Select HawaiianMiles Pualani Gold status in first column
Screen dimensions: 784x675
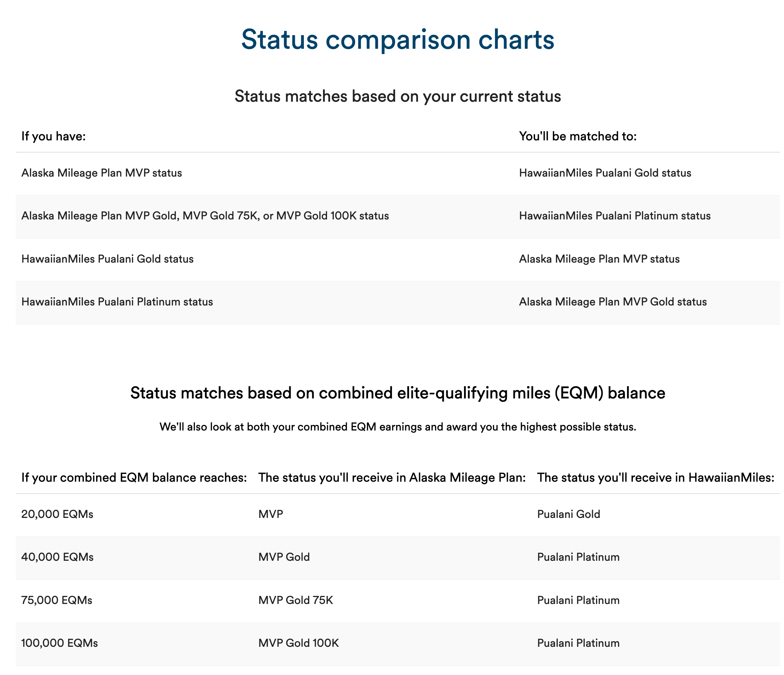tap(108, 259)
